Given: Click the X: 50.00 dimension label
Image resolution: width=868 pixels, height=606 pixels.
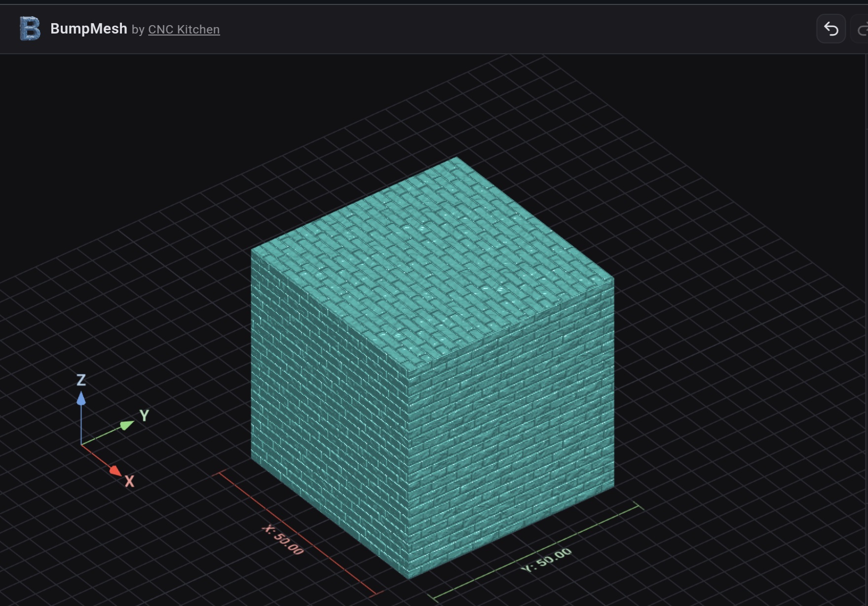Looking at the screenshot, I should tap(283, 539).
